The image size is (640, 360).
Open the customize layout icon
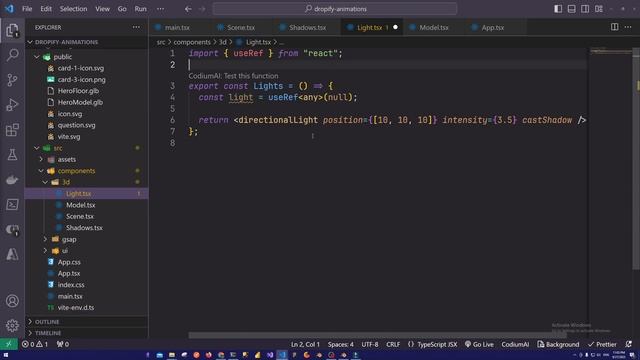click(x=599, y=9)
